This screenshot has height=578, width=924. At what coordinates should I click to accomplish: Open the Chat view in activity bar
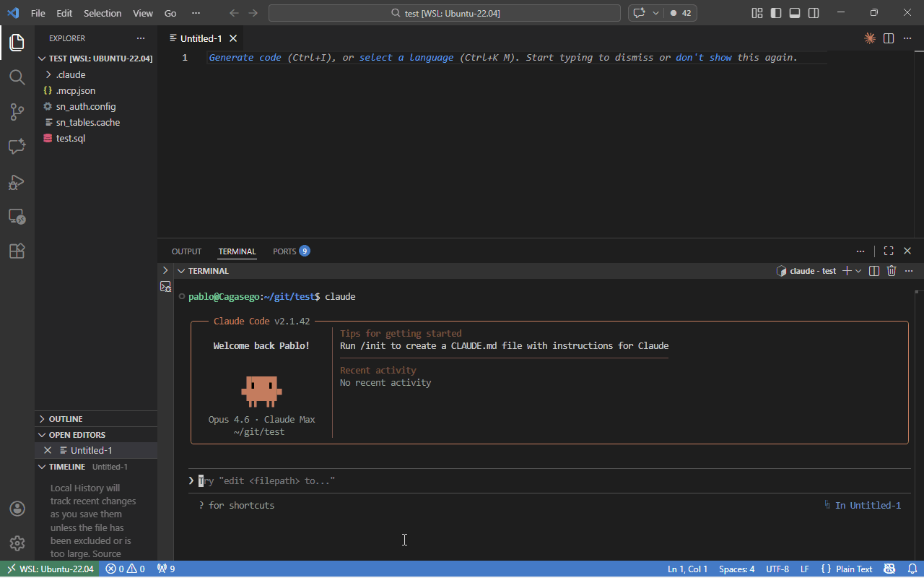point(17,147)
